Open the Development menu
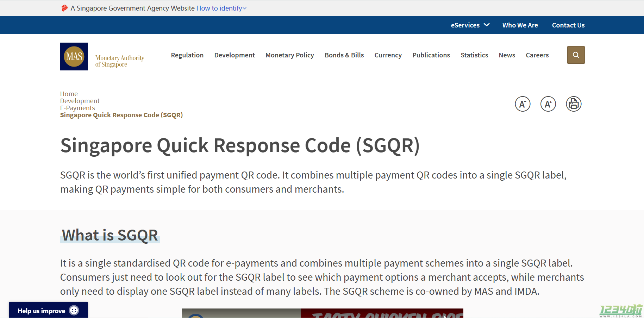 tap(235, 55)
